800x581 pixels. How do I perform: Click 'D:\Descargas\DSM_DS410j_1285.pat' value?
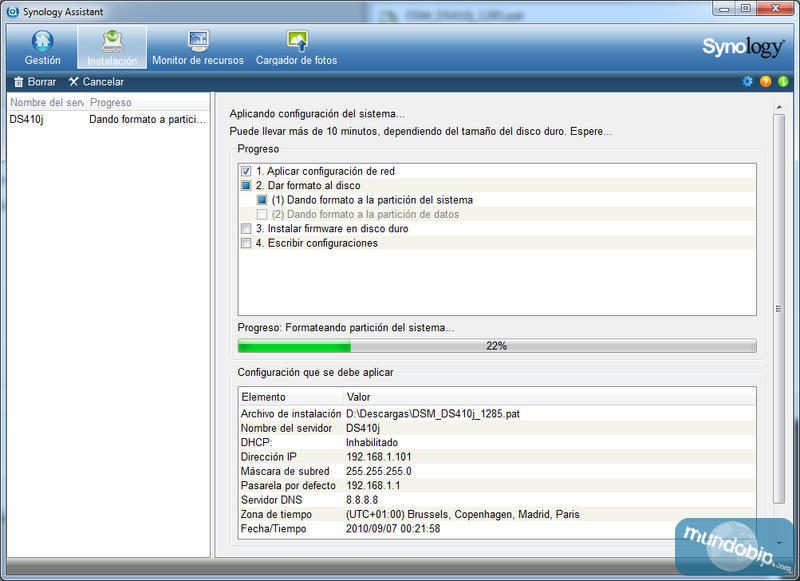(433, 414)
